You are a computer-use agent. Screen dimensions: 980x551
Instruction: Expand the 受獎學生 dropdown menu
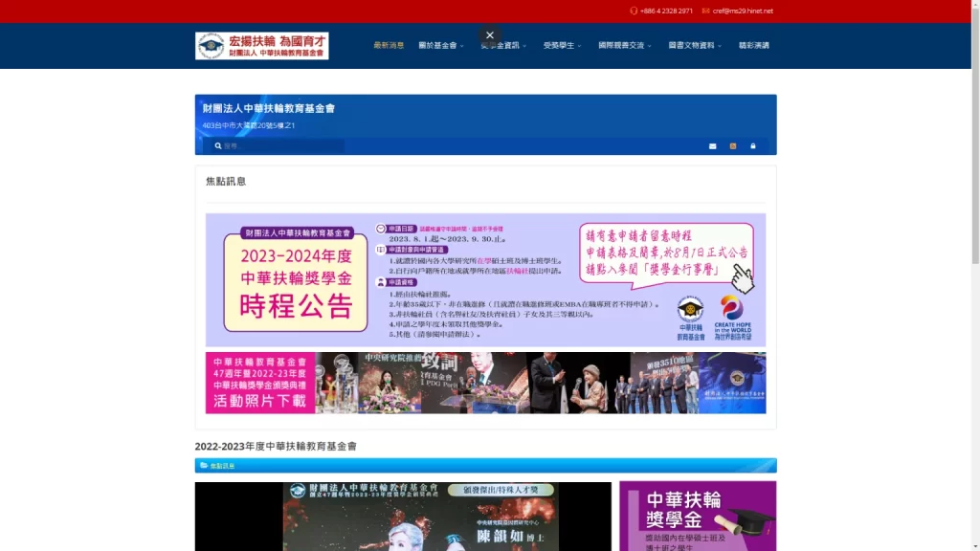563,46
